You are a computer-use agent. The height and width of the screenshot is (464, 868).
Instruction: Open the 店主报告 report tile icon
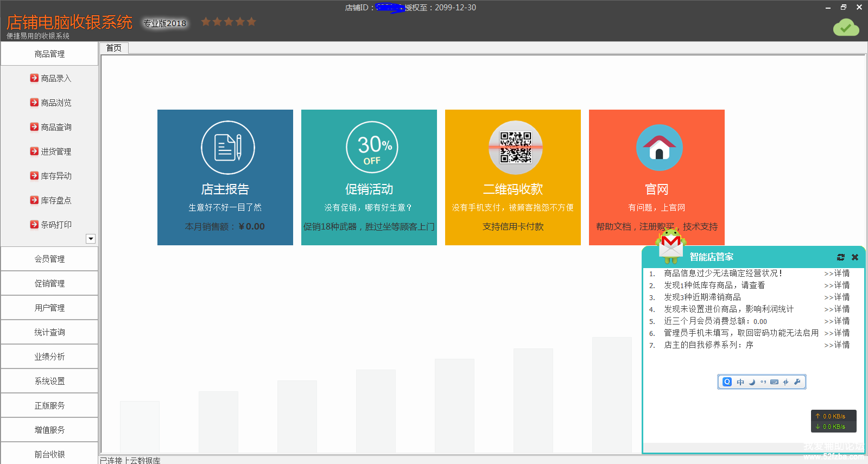(227, 148)
